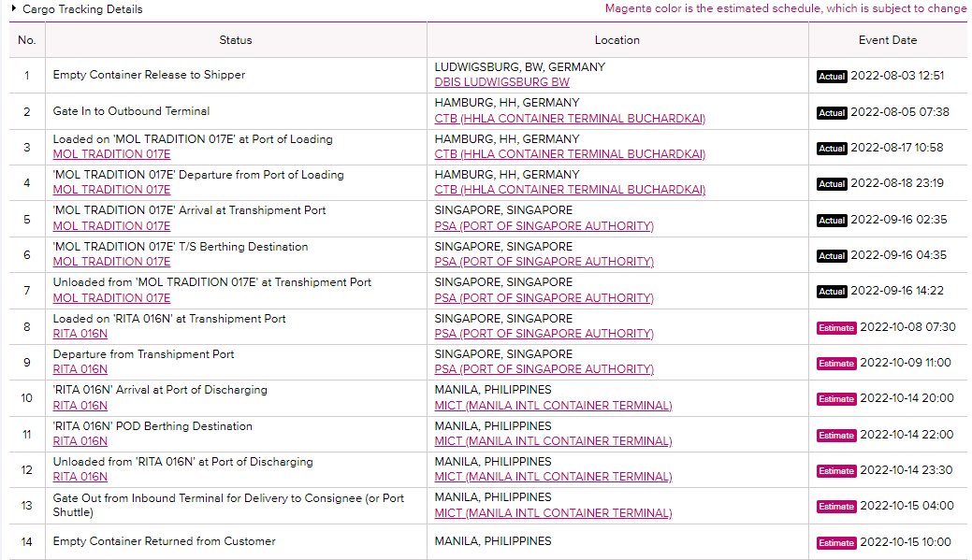The width and height of the screenshot is (972, 560).
Task: Click Actual badge for 2022-08-18 23:19
Action: tap(832, 184)
